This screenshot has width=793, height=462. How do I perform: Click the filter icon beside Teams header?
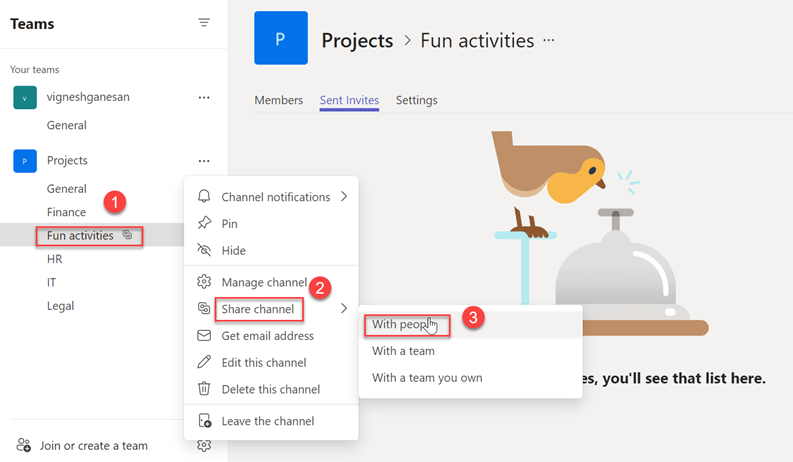[x=204, y=23]
